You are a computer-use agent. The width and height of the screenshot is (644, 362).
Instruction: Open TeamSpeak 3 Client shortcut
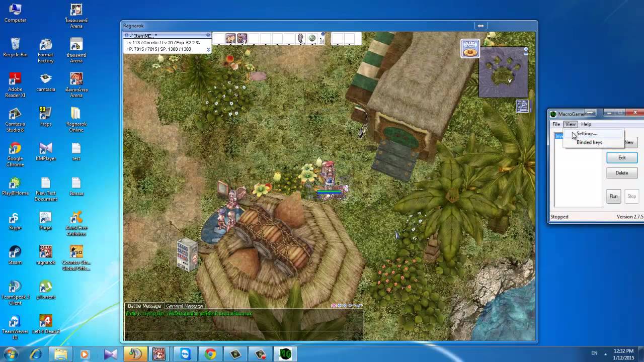pyautogui.click(x=15, y=294)
